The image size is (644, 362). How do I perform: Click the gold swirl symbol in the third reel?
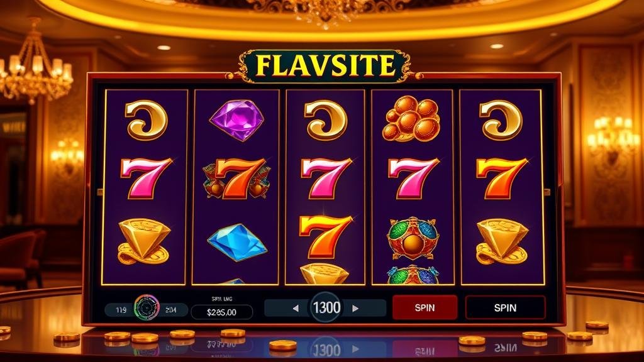click(x=325, y=121)
